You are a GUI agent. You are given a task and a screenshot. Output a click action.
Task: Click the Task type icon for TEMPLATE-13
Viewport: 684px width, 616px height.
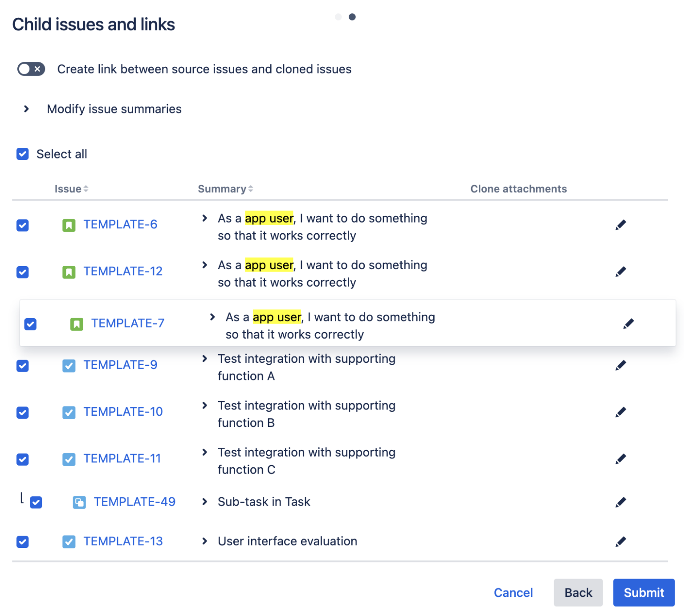(69, 542)
